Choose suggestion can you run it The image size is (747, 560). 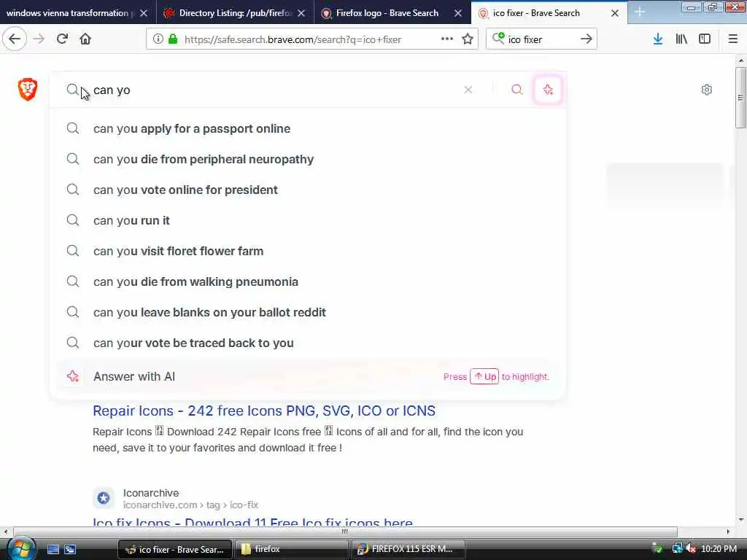[x=308, y=220]
